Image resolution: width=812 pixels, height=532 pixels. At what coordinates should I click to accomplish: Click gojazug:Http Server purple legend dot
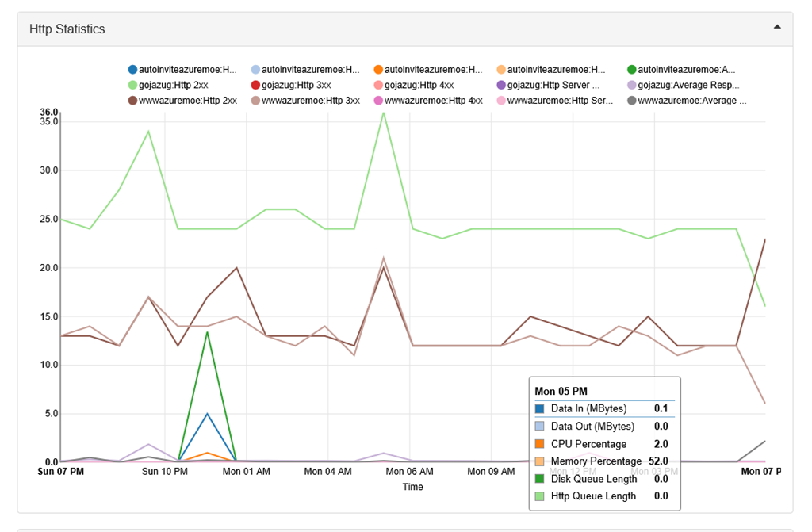(x=501, y=85)
